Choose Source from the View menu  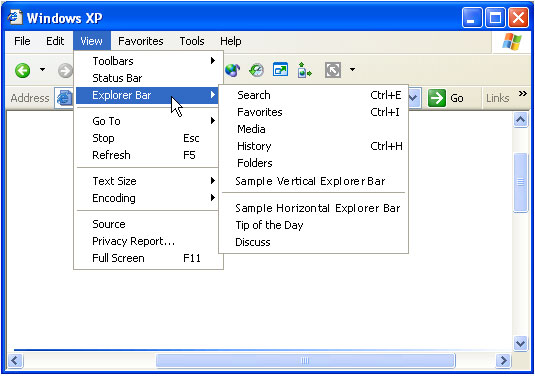pos(146,224)
